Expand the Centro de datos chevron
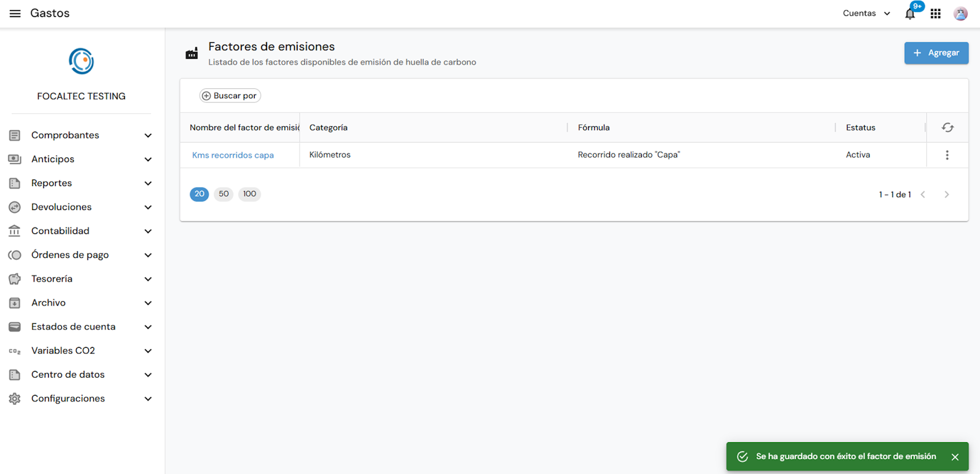980x474 pixels. click(148, 375)
